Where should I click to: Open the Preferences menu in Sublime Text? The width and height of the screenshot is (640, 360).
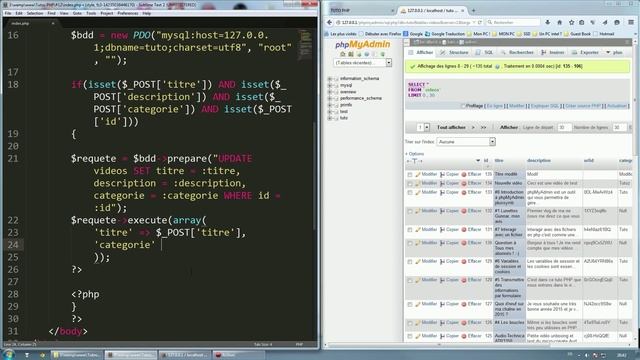(x=128, y=13)
